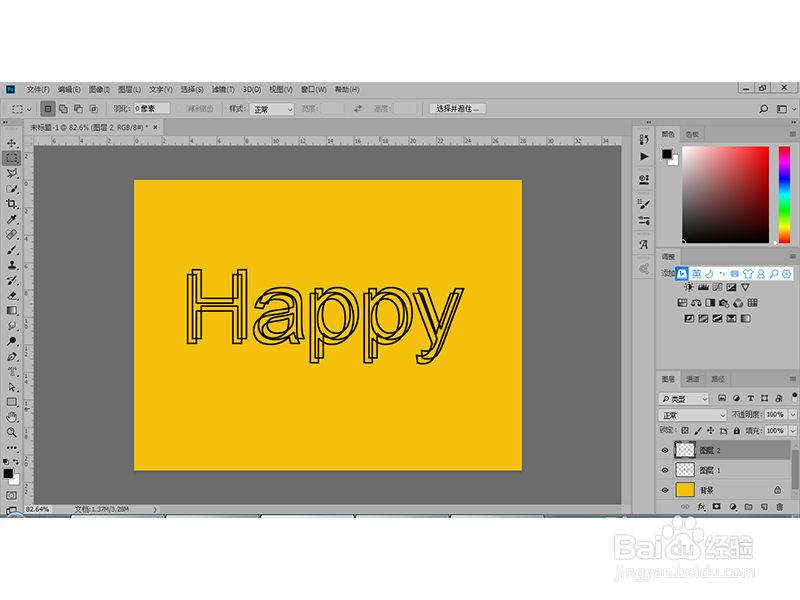Switch to the 色板 swatches tab
The image size is (800, 600).
[692, 134]
